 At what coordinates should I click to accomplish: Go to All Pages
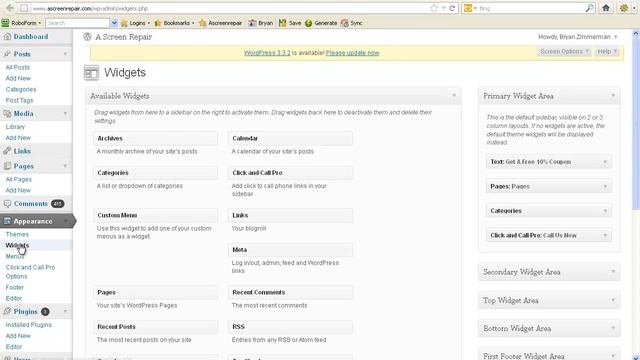[x=18, y=180]
